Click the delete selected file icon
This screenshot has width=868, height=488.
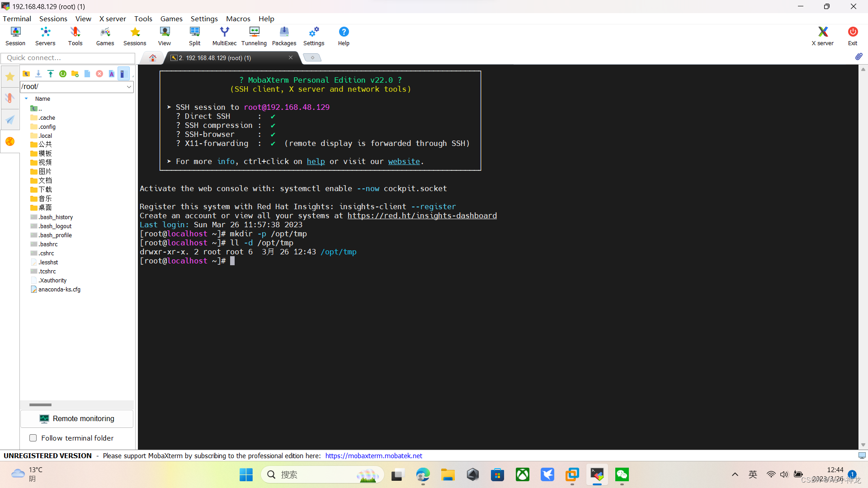(99, 74)
